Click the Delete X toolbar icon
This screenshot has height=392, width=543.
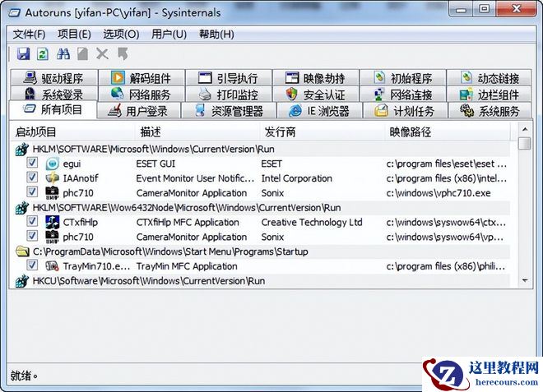pyautogui.click(x=103, y=54)
